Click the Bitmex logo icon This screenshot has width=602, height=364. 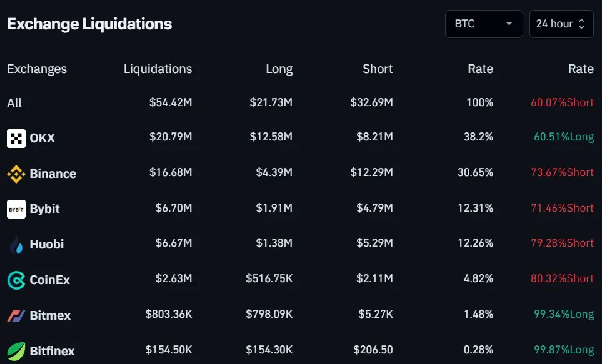(x=16, y=316)
